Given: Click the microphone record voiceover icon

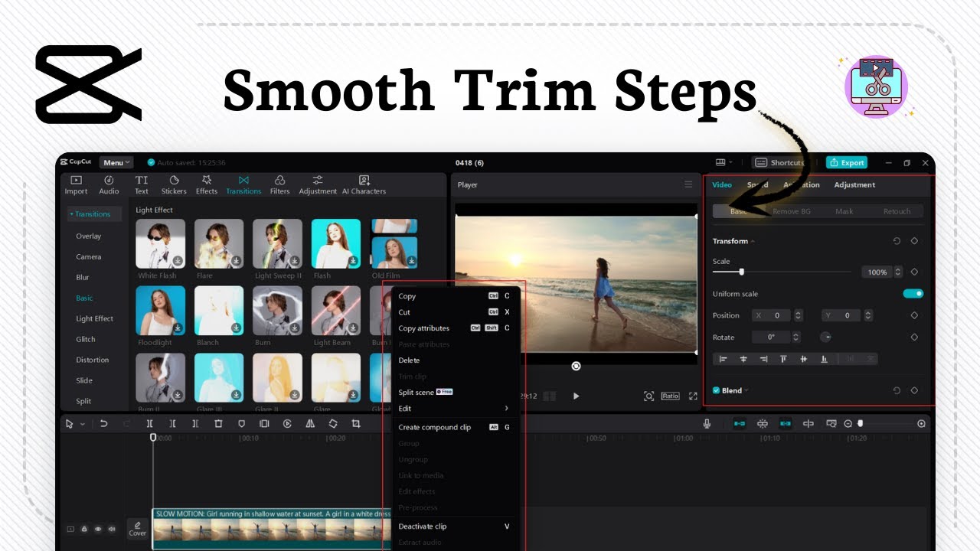Looking at the screenshot, I should tap(707, 423).
